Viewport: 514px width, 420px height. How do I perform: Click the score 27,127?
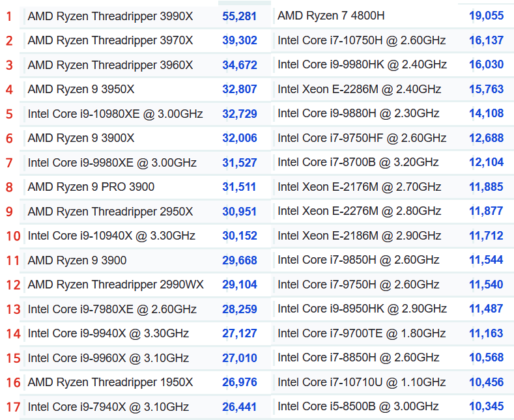click(240, 333)
